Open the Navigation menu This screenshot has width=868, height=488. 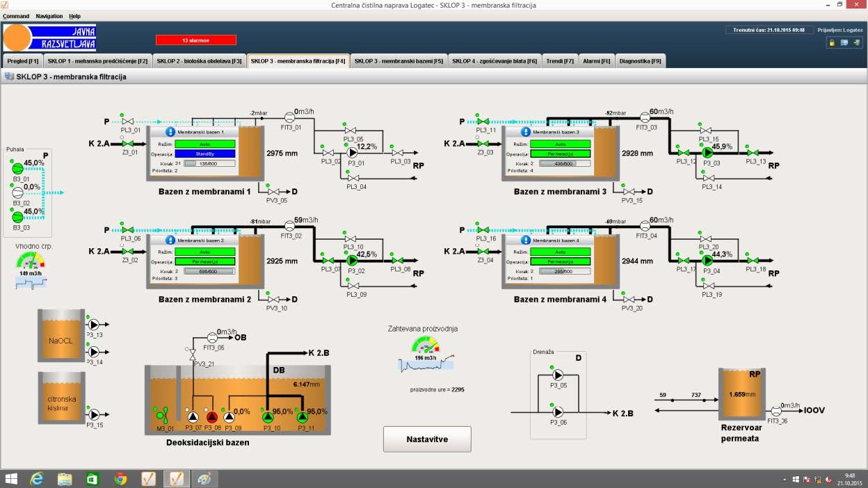pos(49,16)
